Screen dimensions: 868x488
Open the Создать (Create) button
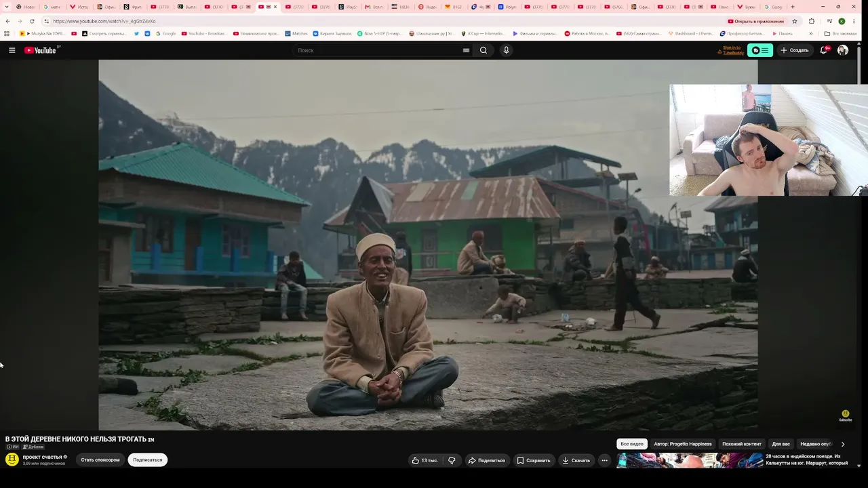tap(795, 50)
